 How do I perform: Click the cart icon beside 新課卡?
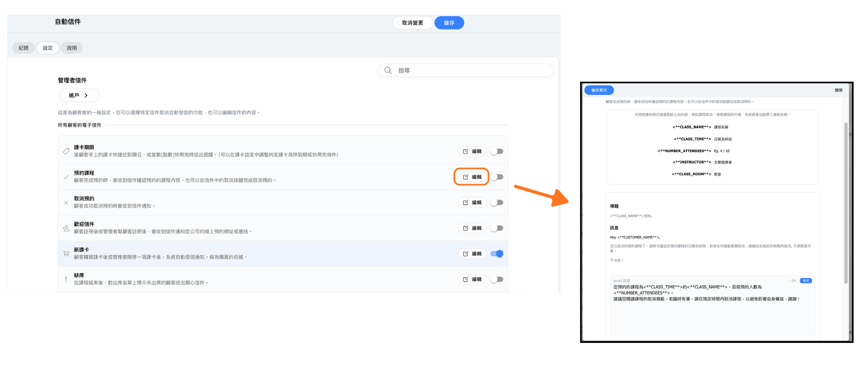66,254
